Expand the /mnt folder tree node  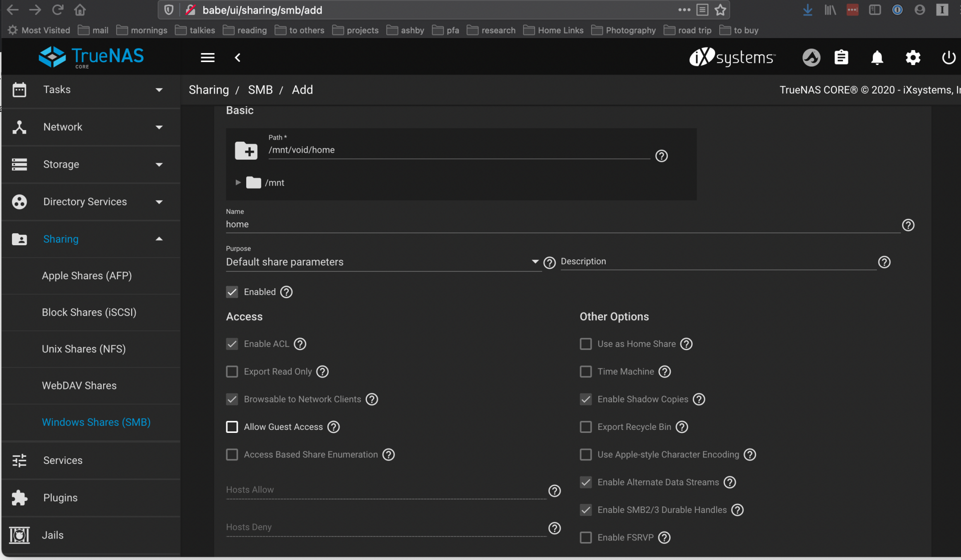238,183
